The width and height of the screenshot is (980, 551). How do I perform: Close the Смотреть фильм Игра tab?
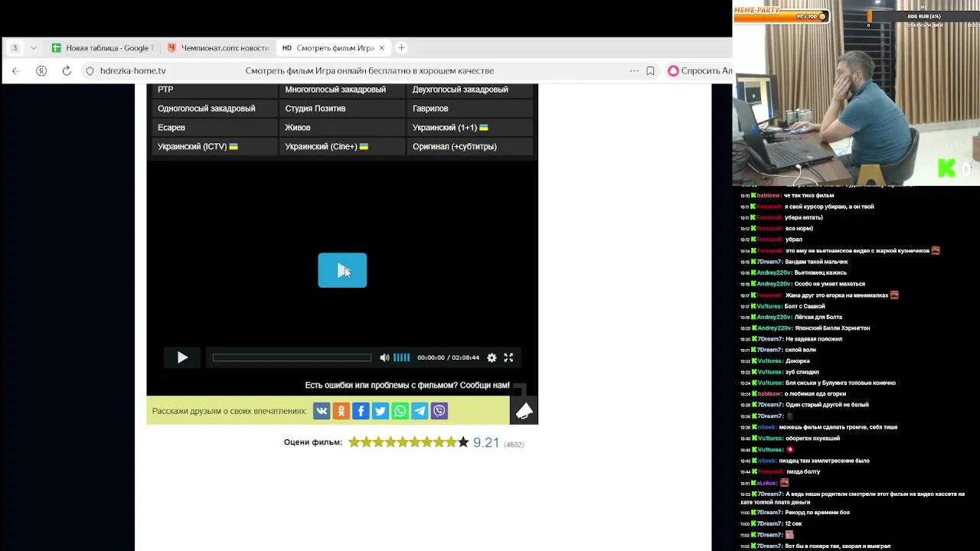[x=381, y=47]
